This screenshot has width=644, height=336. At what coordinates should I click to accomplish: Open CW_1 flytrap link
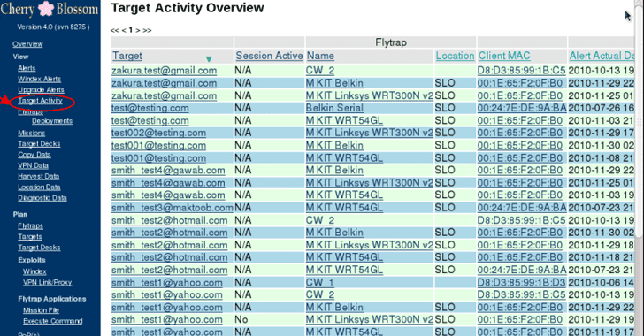[x=319, y=283]
